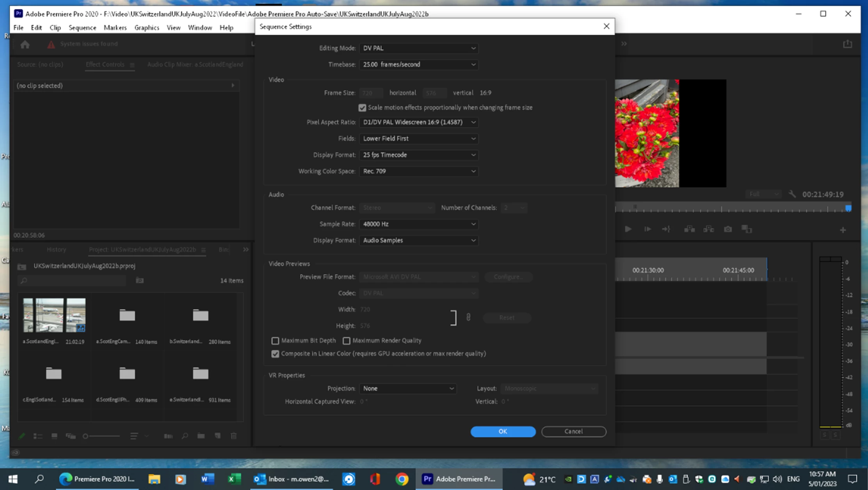This screenshot has height=490, width=868.
Task: Click the New Bin folder icon
Action: tap(201, 436)
